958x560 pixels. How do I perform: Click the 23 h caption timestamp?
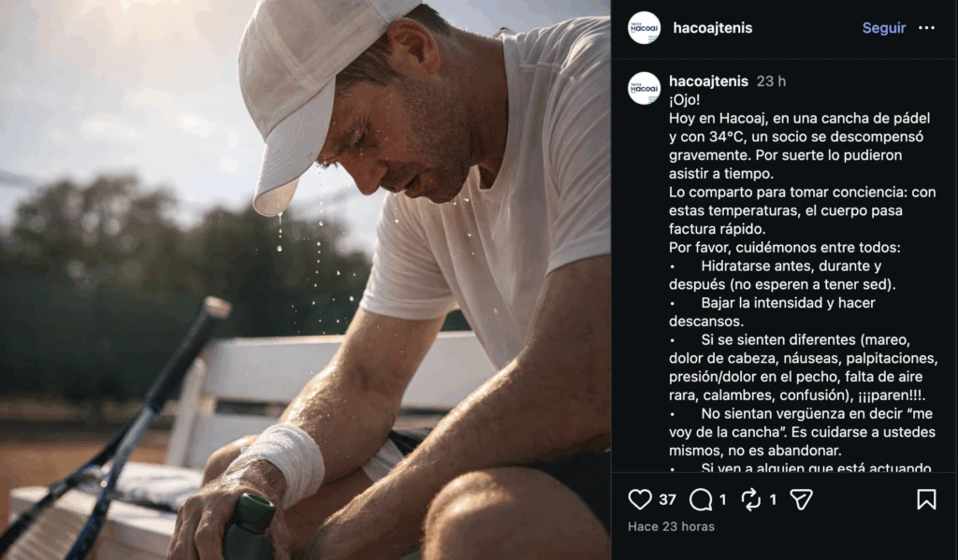[x=771, y=81]
